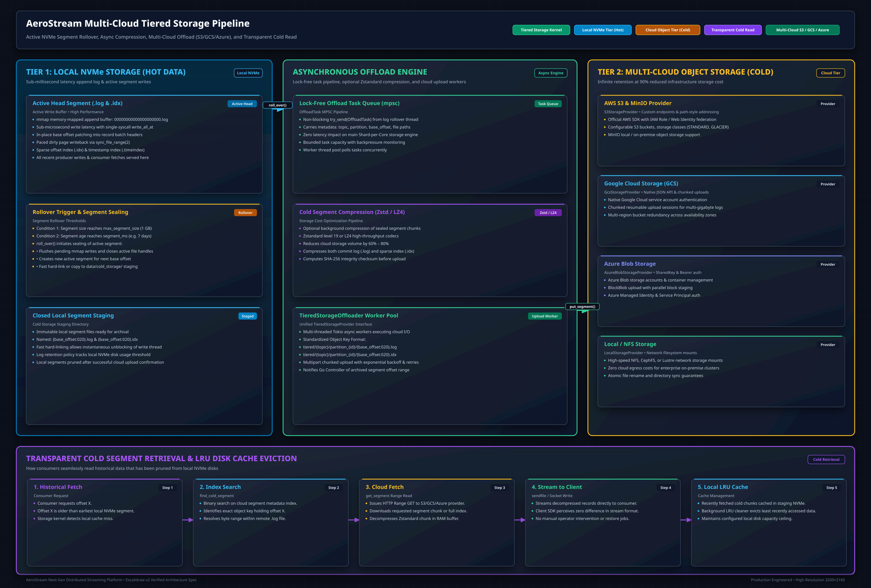The width and height of the screenshot is (871, 588).
Task: Select 'Binary search on cloud segment metadata index.' bullet
Action: coord(250,503)
